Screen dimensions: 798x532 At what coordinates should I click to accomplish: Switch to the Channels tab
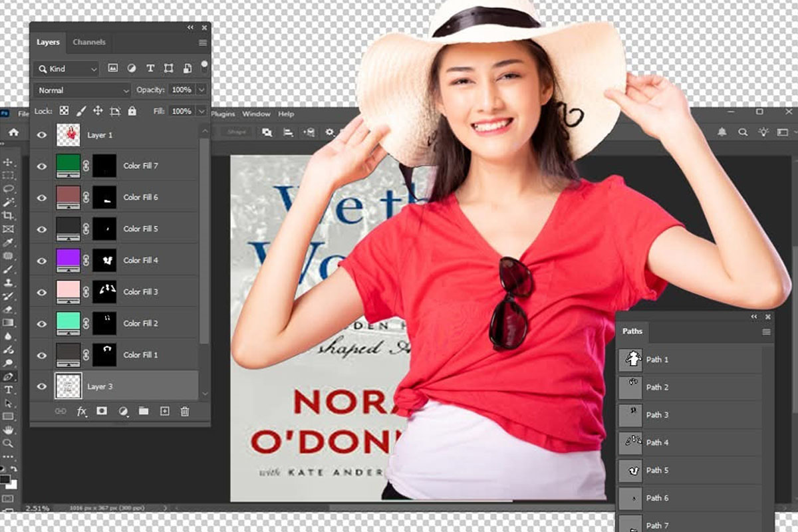click(89, 42)
